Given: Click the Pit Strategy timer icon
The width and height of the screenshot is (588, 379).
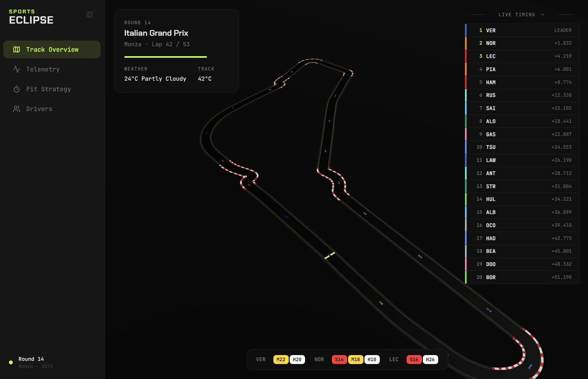Looking at the screenshot, I should point(17,89).
